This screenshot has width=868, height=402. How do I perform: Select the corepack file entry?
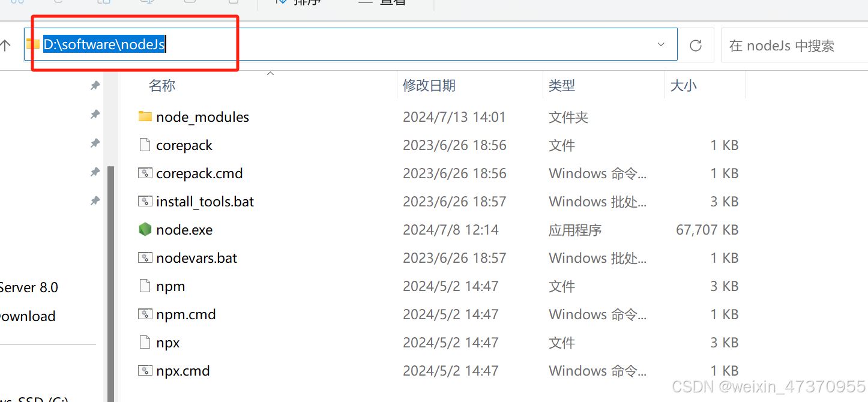[x=184, y=145]
